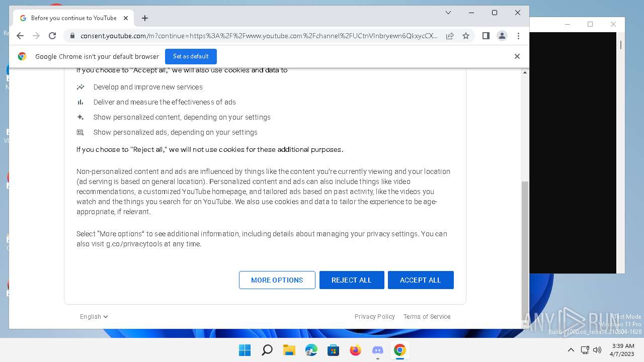This screenshot has height=362, width=644.
Task: Click the scrollbar up arrow on the page
Action: 525,72
